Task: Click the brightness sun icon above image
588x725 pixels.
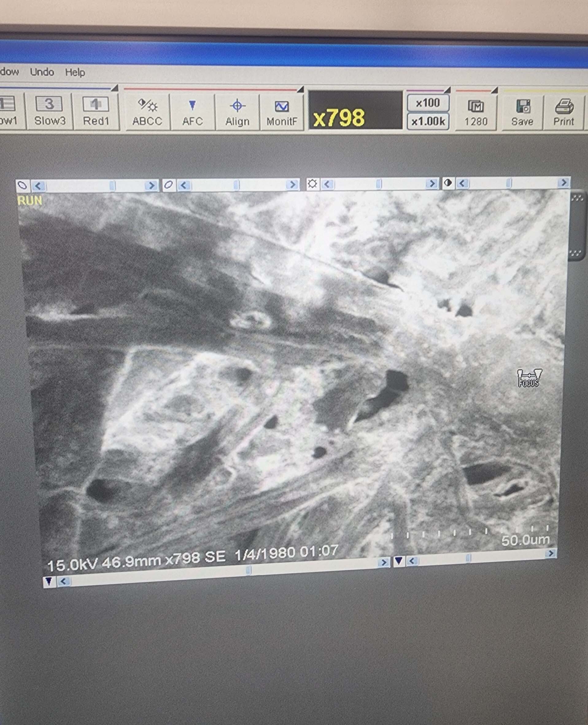Action: [312, 184]
